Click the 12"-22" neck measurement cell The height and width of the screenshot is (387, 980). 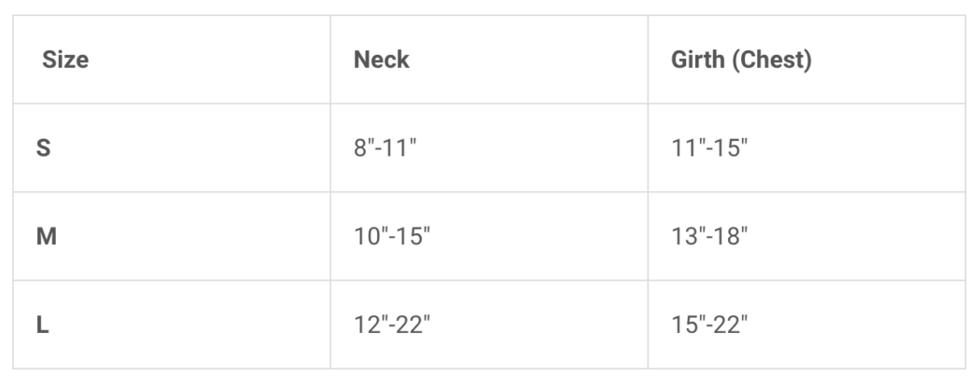coord(391,325)
